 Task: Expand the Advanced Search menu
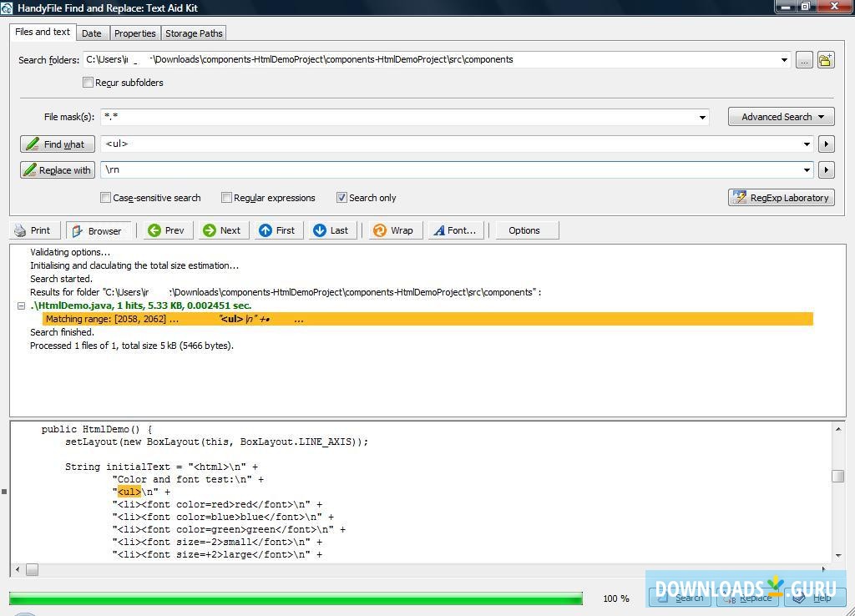pos(780,117)
